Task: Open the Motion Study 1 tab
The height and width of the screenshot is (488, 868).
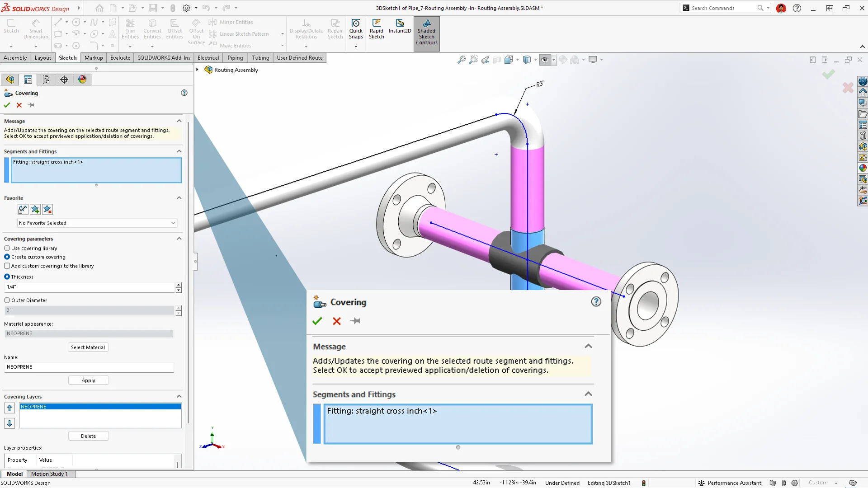Action: tap(49, 474)
